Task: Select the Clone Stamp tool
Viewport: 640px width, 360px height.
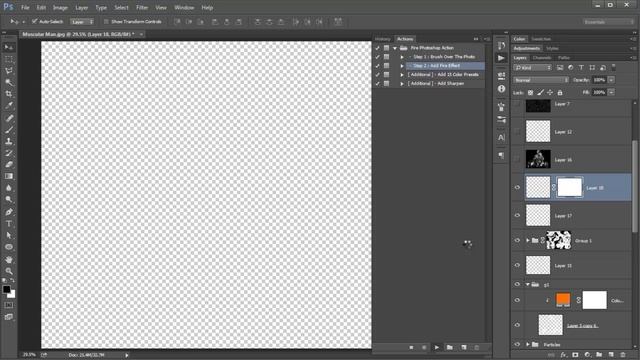Action: 9,142
